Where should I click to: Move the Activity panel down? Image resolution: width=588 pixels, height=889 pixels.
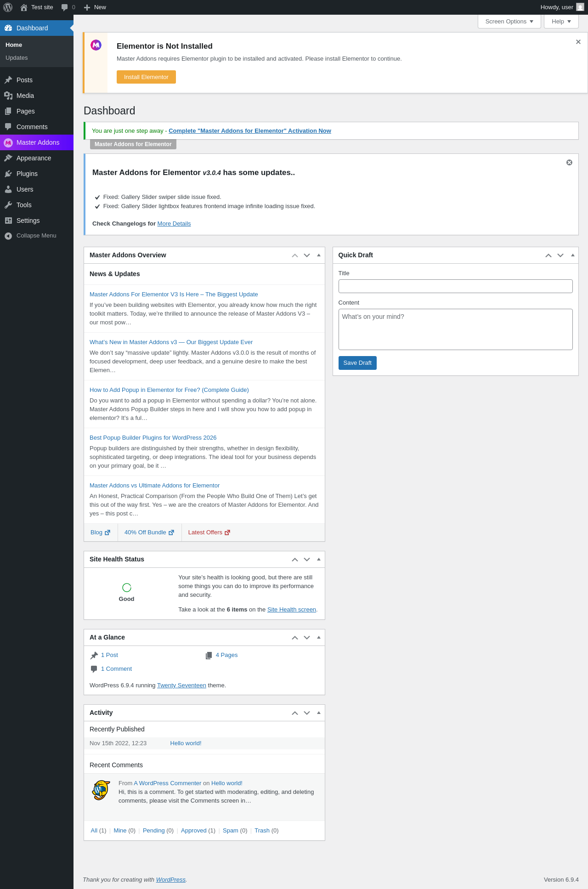point(307,713)
